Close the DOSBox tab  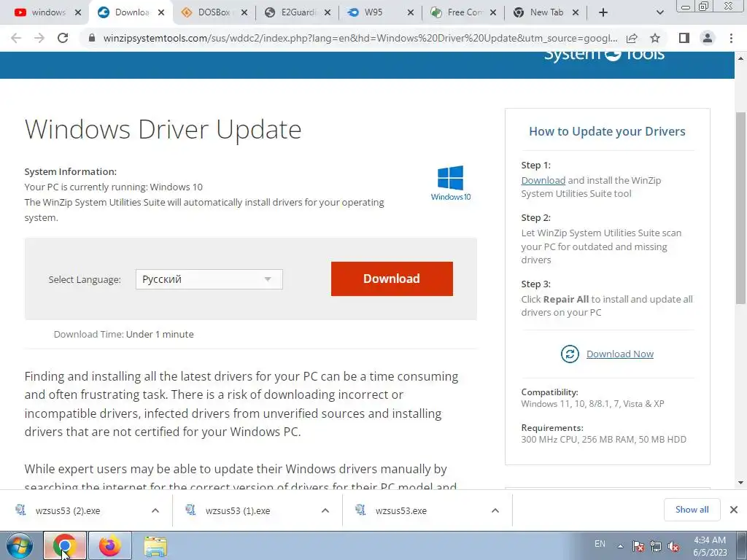pos(244,13)
